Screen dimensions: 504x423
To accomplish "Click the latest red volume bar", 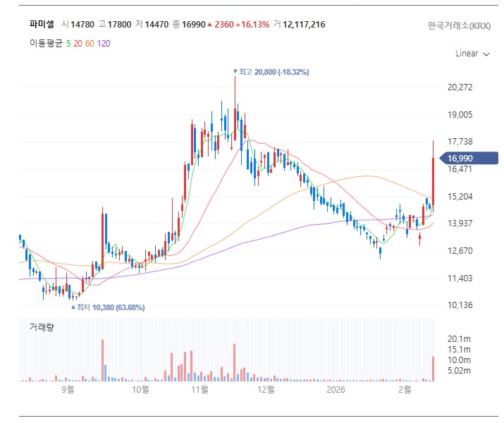I will coord(434,369).
